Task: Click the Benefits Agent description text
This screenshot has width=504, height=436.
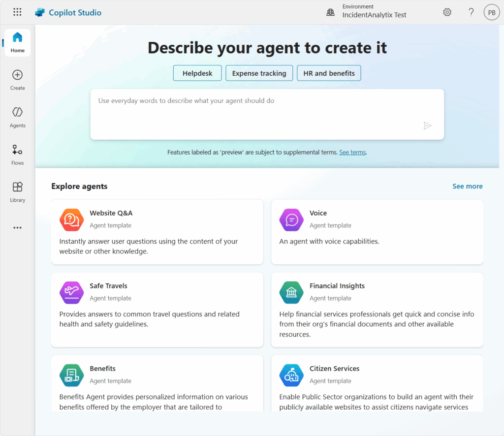Action: 154,402
